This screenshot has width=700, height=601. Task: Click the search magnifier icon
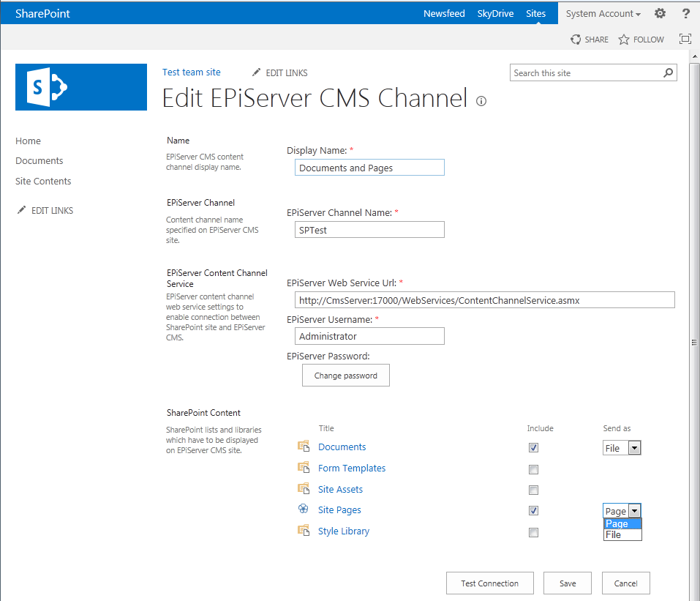pos(668,73)
